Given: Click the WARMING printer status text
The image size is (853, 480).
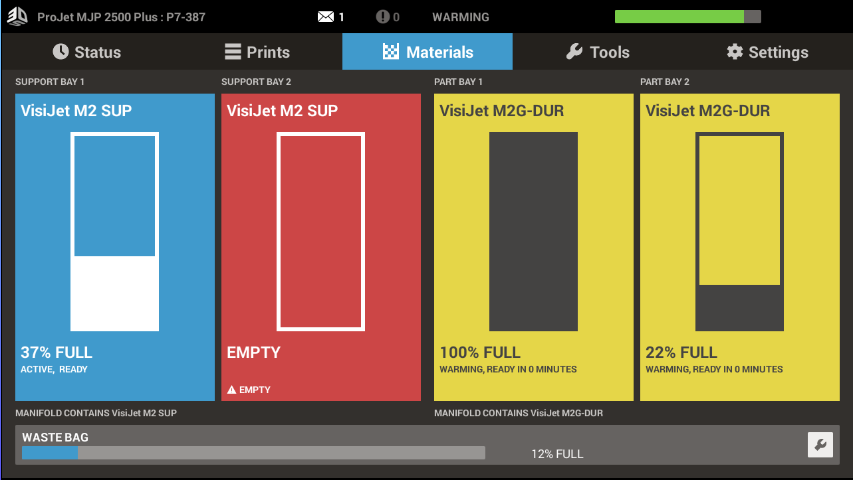Looking at the screenshot, I should tap(460, 17).
